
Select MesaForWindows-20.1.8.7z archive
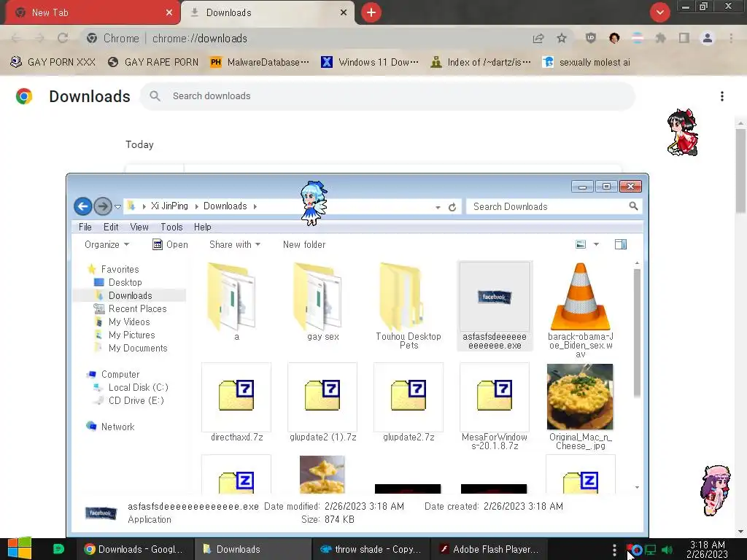495,407
